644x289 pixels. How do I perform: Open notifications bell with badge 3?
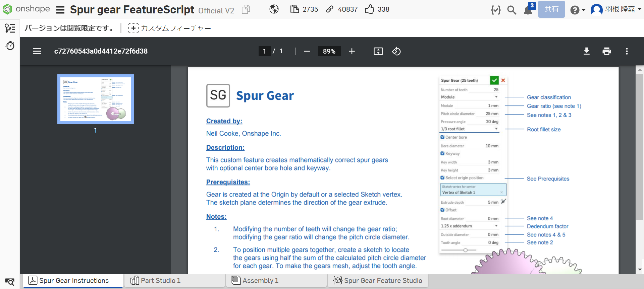pos(529,9)
